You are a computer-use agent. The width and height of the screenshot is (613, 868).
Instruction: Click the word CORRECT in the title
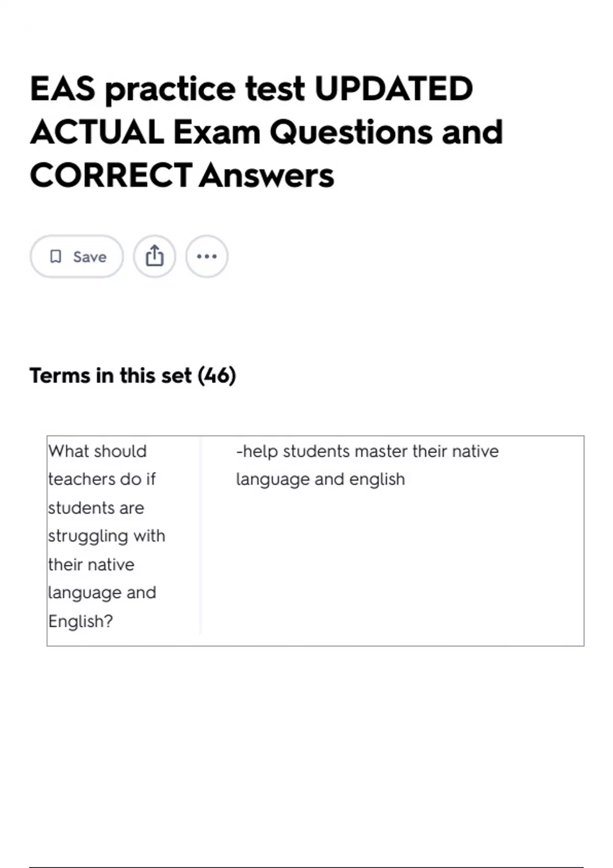pyautogui.click(x=111, y=176)
